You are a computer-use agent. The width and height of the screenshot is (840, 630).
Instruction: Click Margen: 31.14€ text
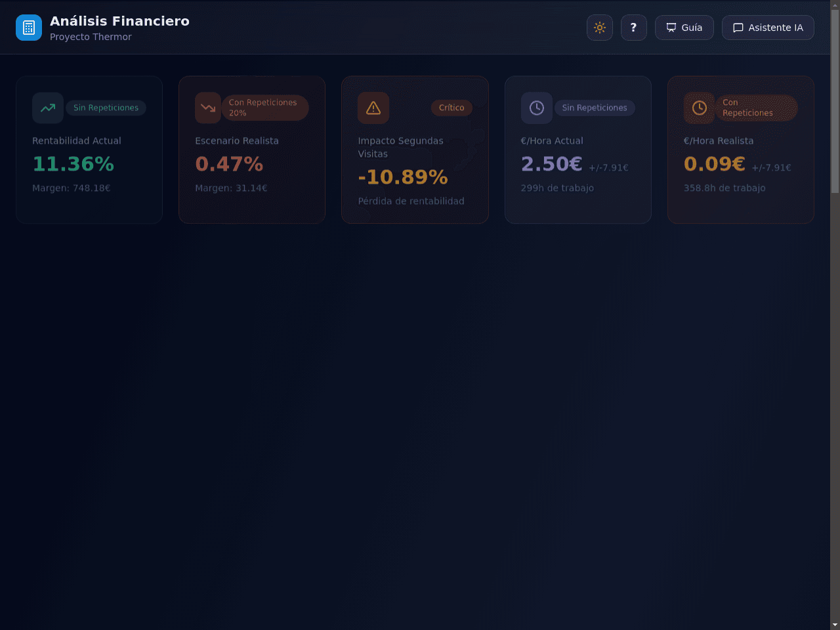tap(231, 188)
